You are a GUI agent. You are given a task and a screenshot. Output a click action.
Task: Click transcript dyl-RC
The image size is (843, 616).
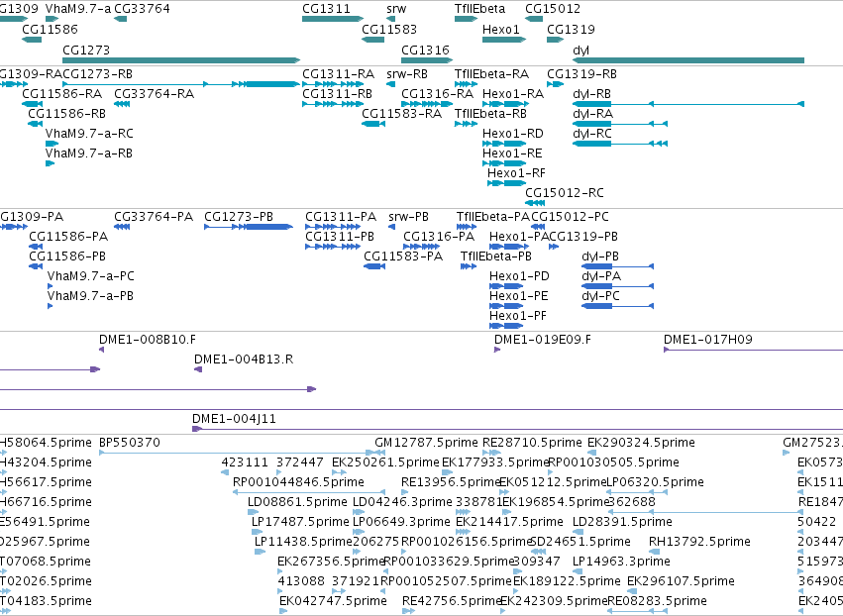point(592,134)
